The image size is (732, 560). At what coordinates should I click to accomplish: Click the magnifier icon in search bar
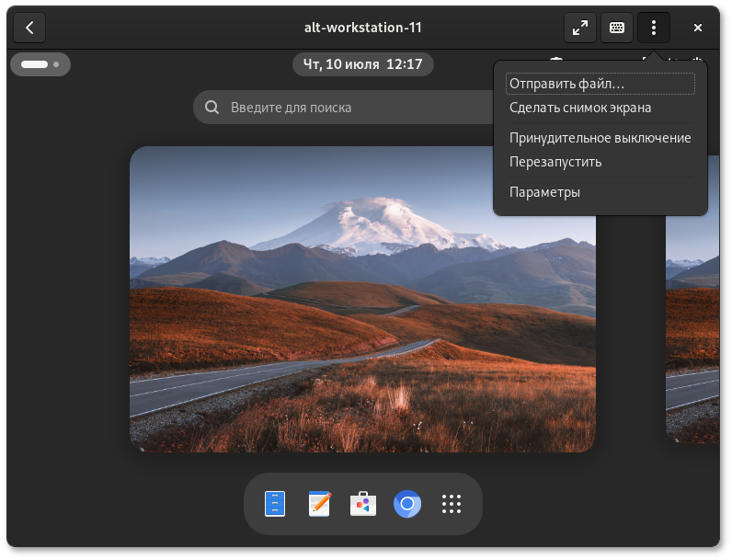(x=212, y=108)
